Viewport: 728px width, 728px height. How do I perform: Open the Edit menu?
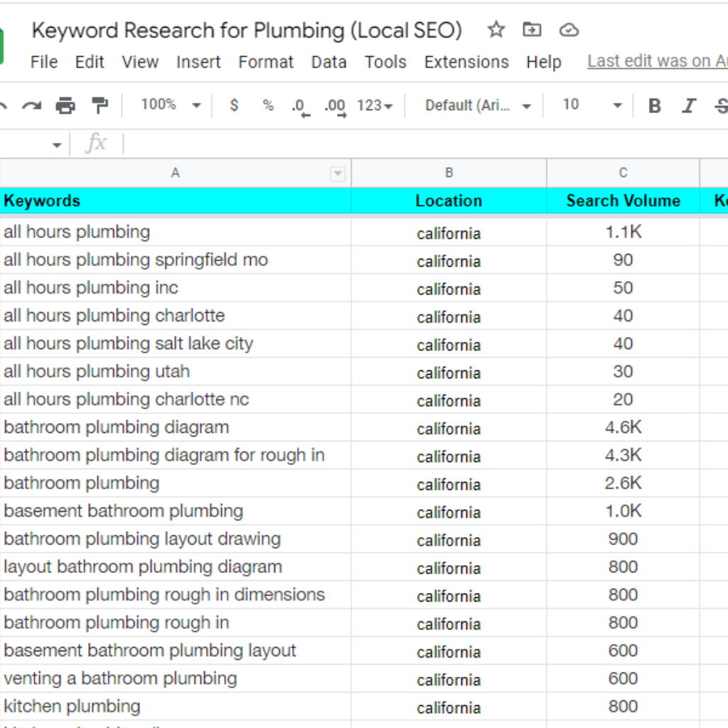coord(90,62)
